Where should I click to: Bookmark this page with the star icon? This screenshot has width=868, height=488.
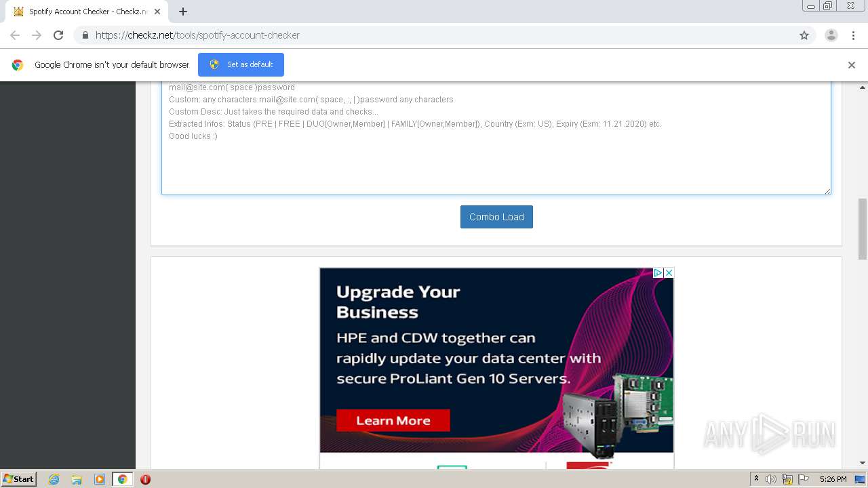(x=804, y=35)
